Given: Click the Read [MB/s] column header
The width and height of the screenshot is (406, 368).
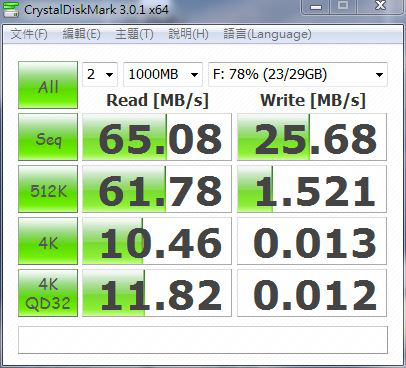Looking at the screenshot, I should [157, 101].
